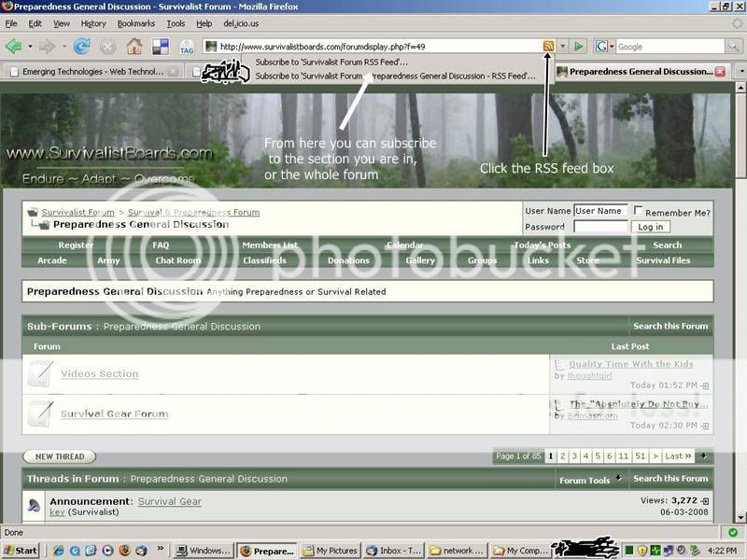Switch to Emerging Technologies tab
Screen dimensions: 747x560
pos(94,72)
